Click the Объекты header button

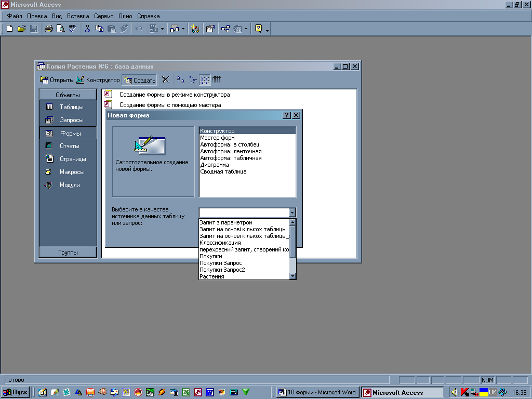click(68, 95)
